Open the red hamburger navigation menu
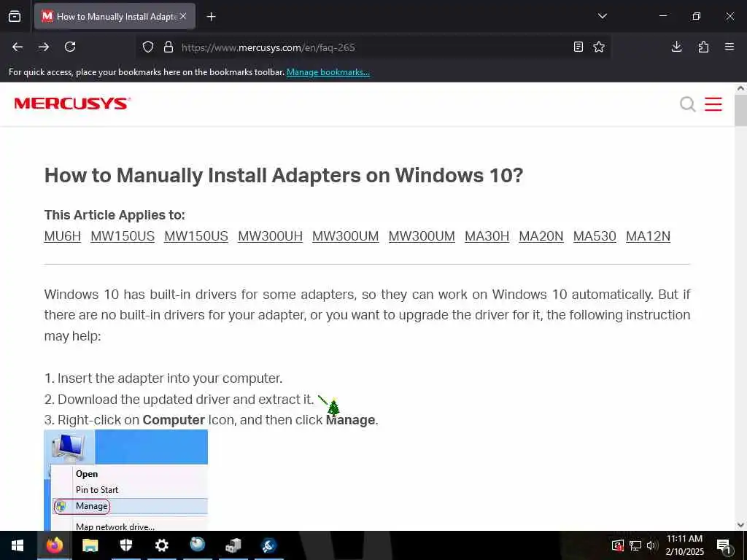This screenshot has width=747, height=560. (x=713, y=104)
